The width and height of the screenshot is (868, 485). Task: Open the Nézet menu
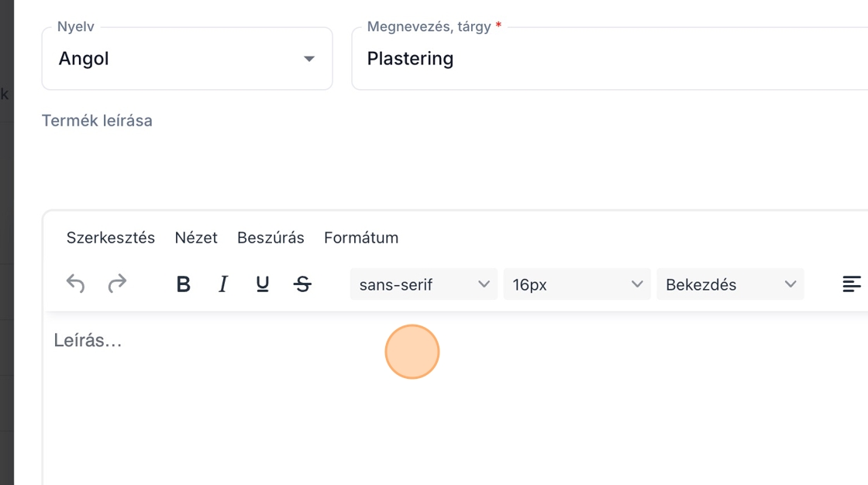[196, 238]
